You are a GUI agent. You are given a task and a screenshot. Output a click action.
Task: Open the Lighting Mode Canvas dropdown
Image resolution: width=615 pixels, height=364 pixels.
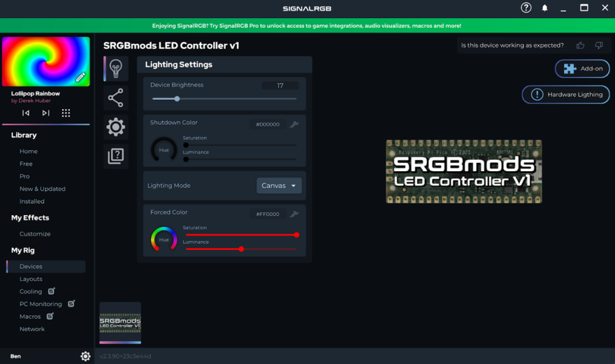pos(279,186)
